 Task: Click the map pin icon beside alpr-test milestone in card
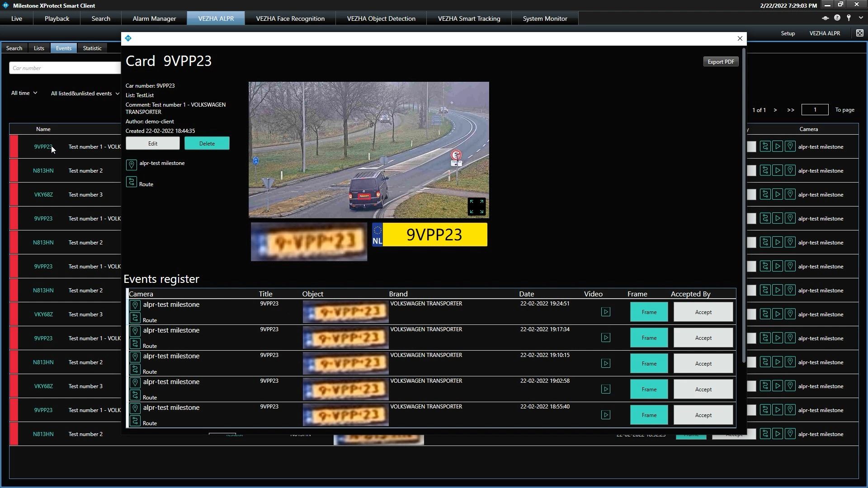pyautogui.click(x=131, y=164)
